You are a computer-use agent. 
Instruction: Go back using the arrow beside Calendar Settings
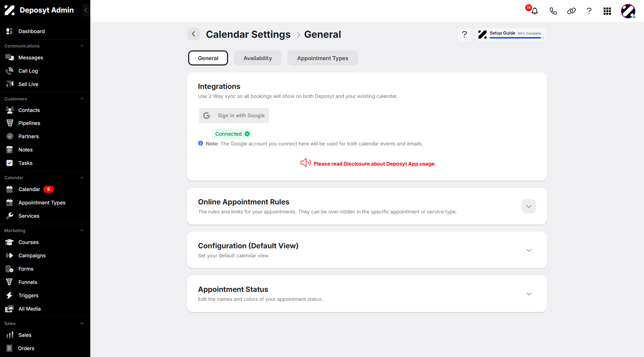pyautogui.click(x=194, y=34)
